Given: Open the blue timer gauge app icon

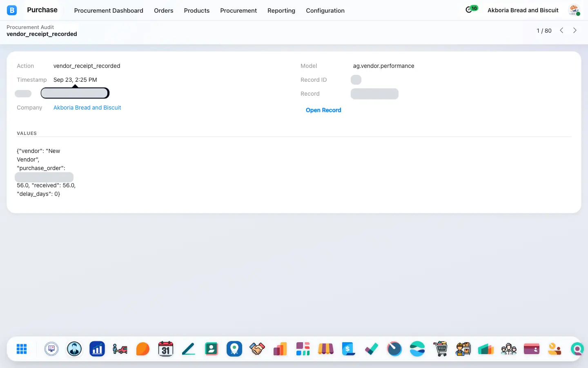Looking at the screenshot, I should tap(394, 349).
